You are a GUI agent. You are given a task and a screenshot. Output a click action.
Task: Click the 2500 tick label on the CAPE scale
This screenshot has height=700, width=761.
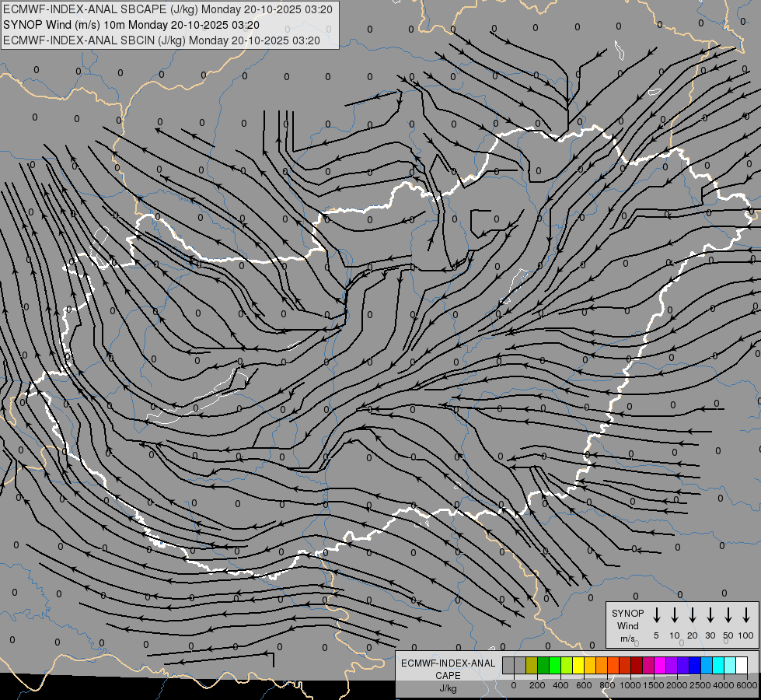click(x=700, y=685)
